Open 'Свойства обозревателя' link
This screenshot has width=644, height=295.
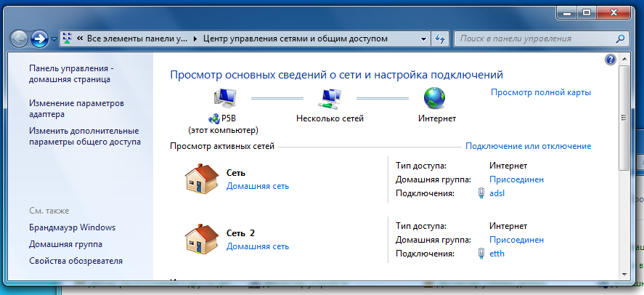coord(76,261)
